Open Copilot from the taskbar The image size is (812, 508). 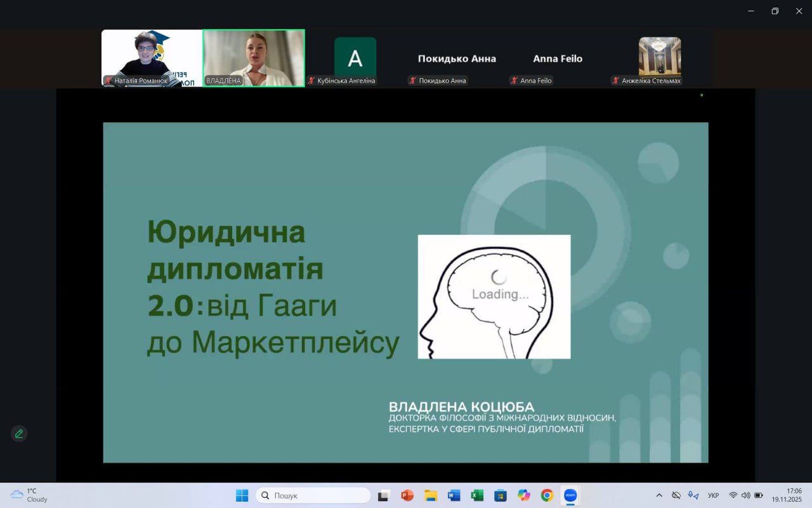point(523,495)
